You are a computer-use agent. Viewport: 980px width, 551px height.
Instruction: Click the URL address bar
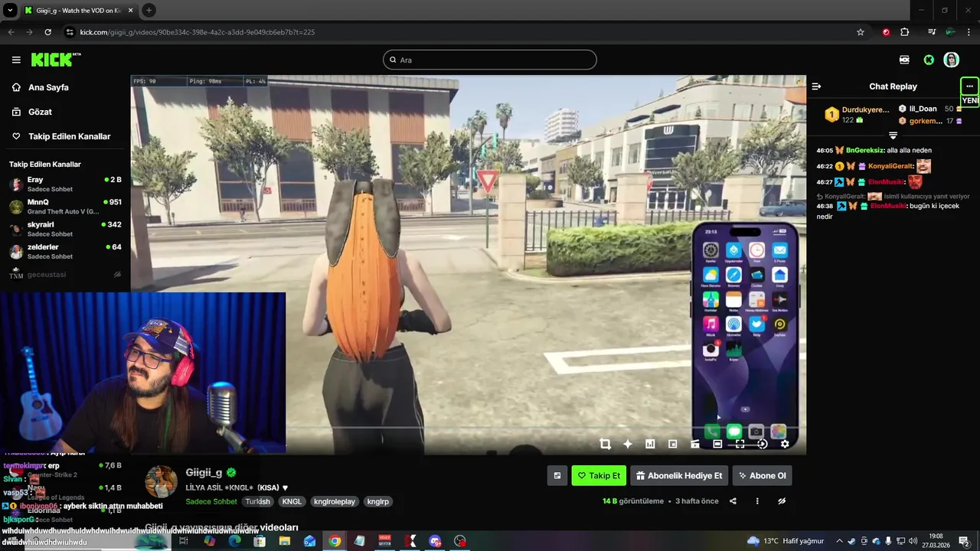(459, 32)
